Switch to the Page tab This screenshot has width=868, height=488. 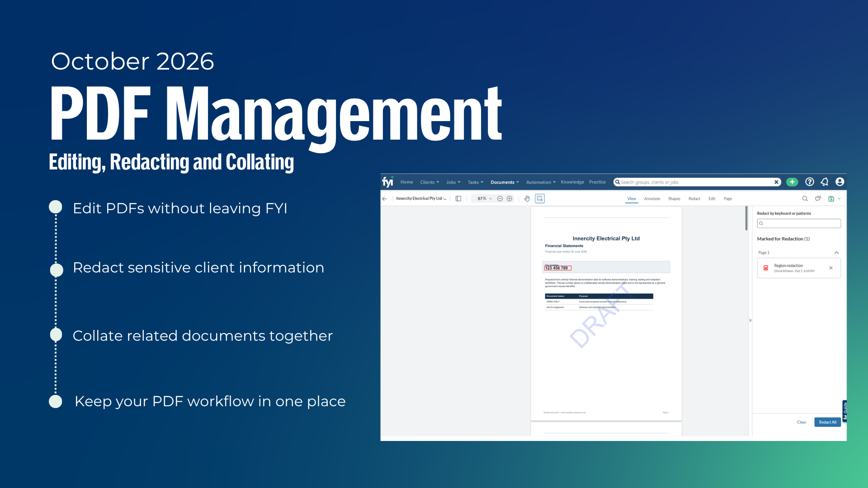tap(727, 199)
